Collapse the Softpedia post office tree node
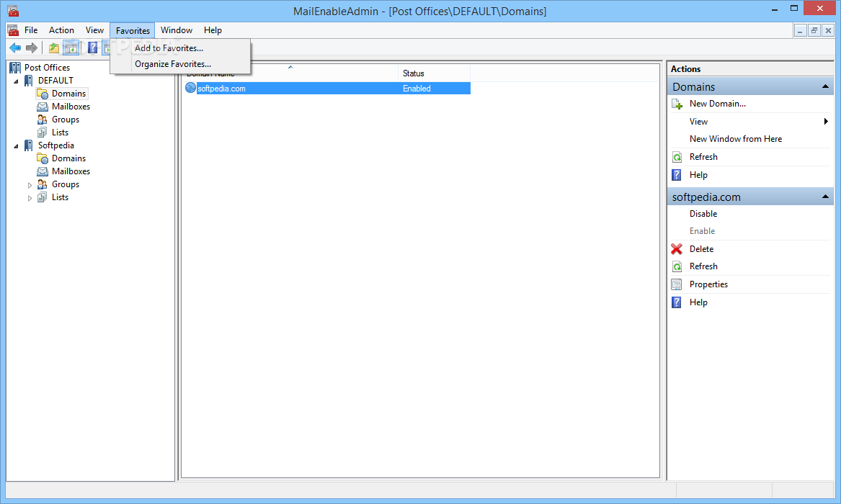Image resolution: width=841 pixels, height=504 pixels. [16, 146]
